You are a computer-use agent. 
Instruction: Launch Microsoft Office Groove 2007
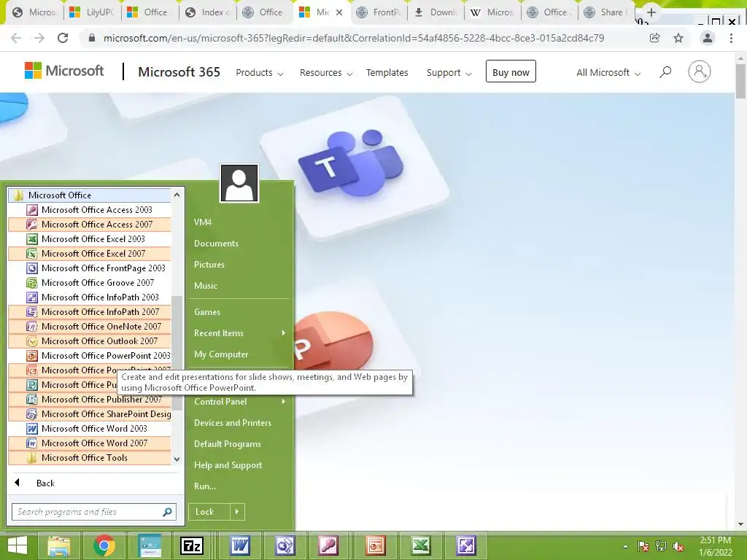90,283
